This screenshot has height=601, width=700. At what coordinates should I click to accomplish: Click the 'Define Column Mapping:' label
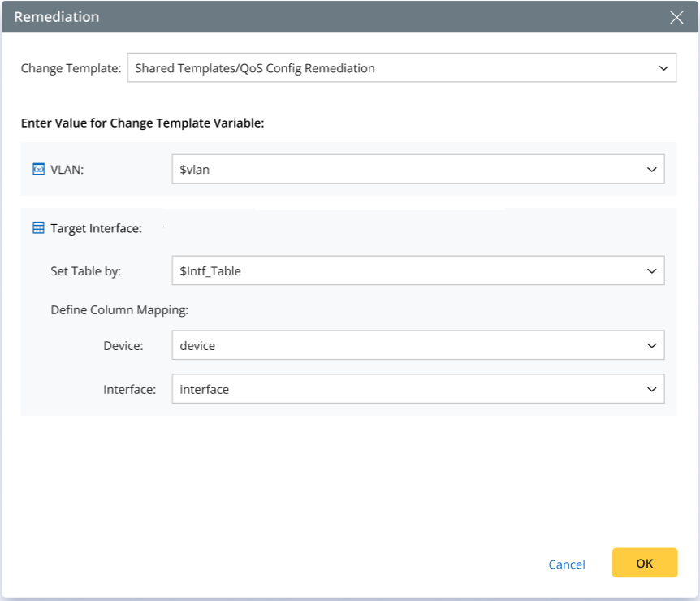(x=119, y=309)
